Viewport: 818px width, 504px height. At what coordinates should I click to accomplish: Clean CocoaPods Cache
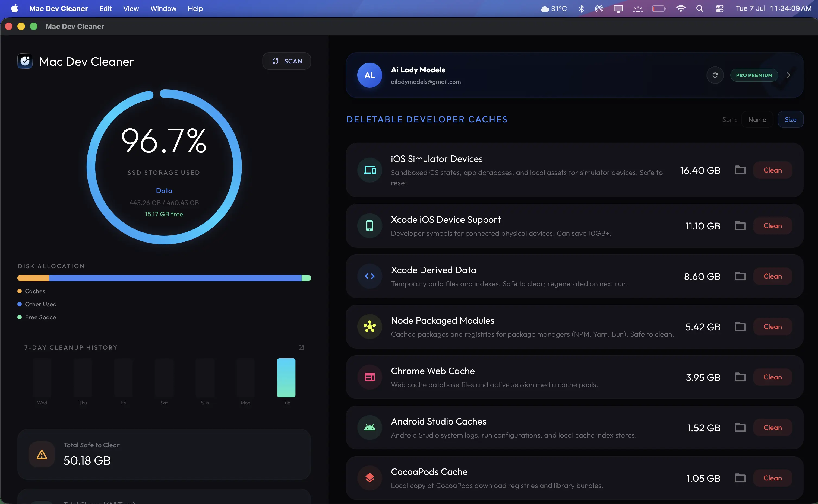point(772,478)
